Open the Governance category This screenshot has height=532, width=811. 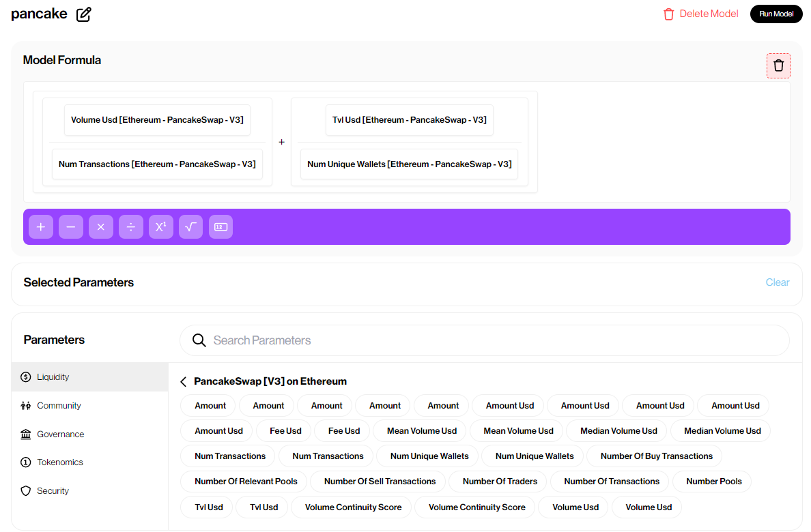[x=90, y=434]
